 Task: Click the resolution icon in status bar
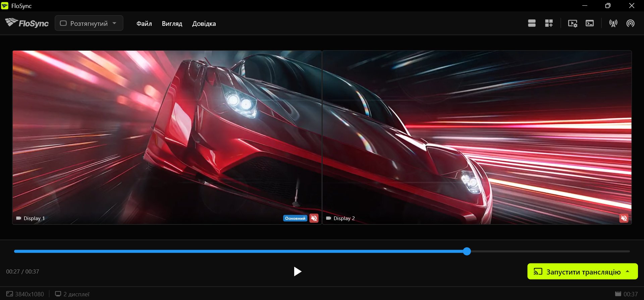9,294
